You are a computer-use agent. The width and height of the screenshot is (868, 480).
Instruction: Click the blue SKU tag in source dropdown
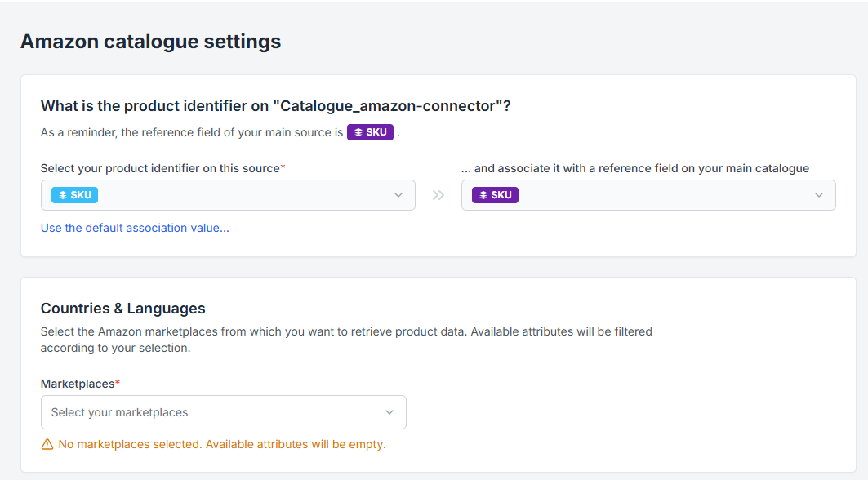(x=75, y=195)
